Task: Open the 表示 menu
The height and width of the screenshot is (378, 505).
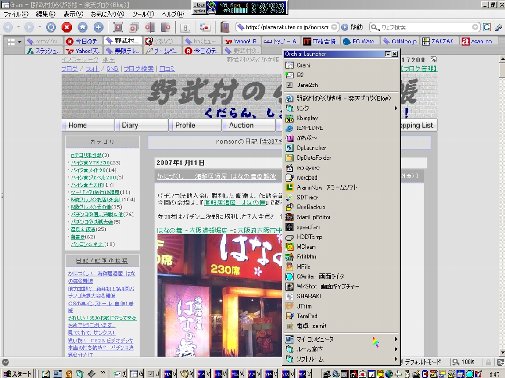Action: [x=73, y=14]
